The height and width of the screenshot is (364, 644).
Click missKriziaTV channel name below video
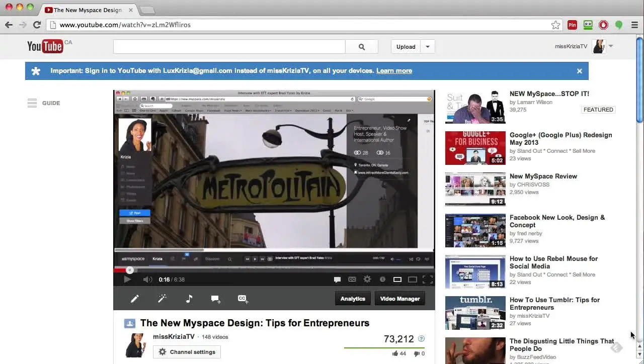(x=174, y=337)
